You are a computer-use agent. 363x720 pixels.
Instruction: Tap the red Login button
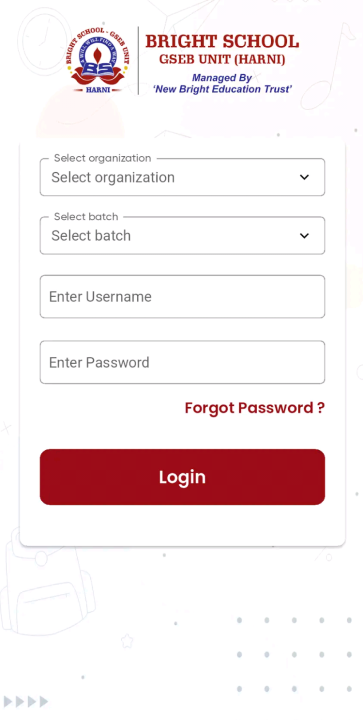pos(182,477)
